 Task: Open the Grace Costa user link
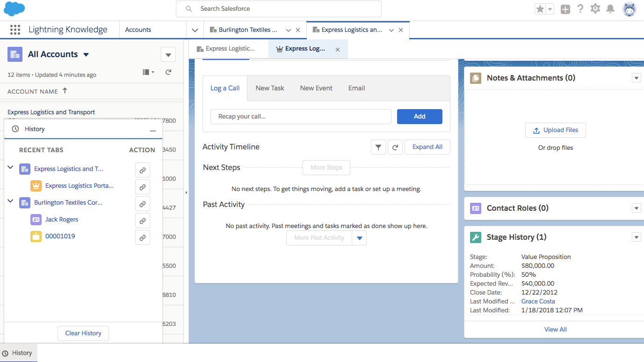tap(538, 301)
